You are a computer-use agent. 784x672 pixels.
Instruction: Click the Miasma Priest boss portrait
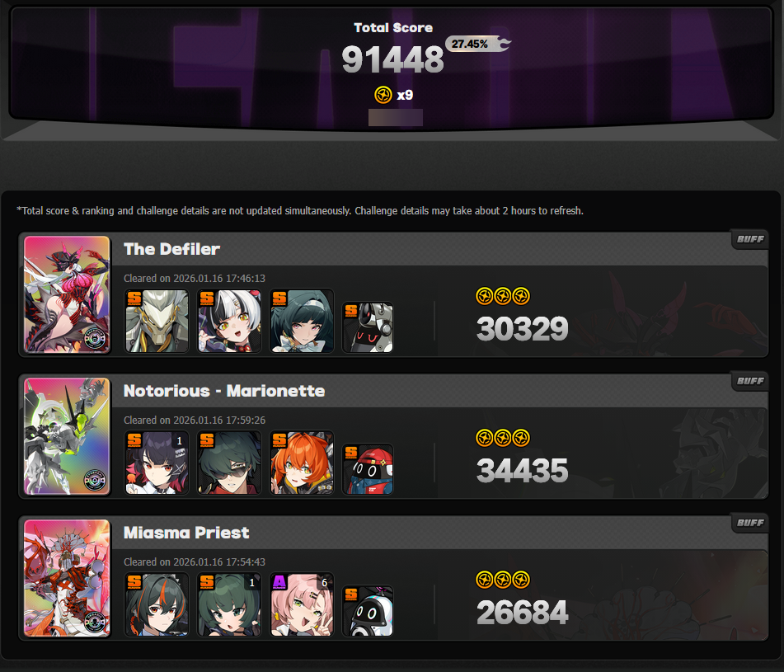(67, 578)
